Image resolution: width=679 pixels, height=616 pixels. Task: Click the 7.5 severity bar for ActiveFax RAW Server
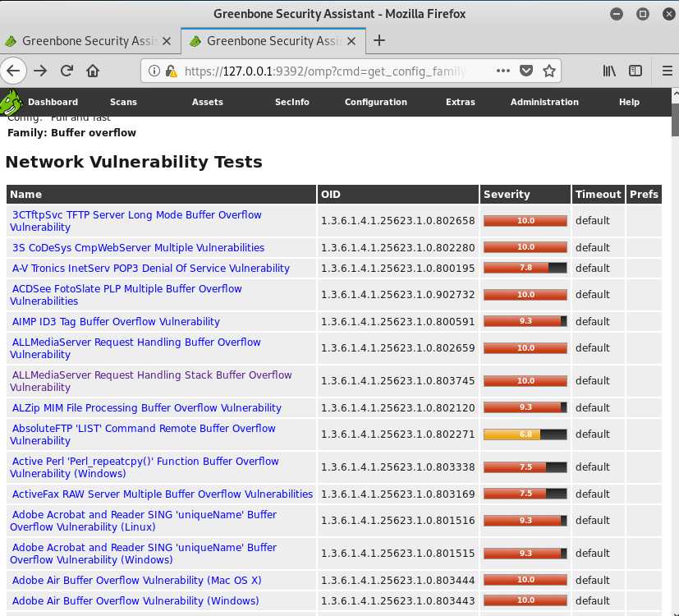[525, 494]
